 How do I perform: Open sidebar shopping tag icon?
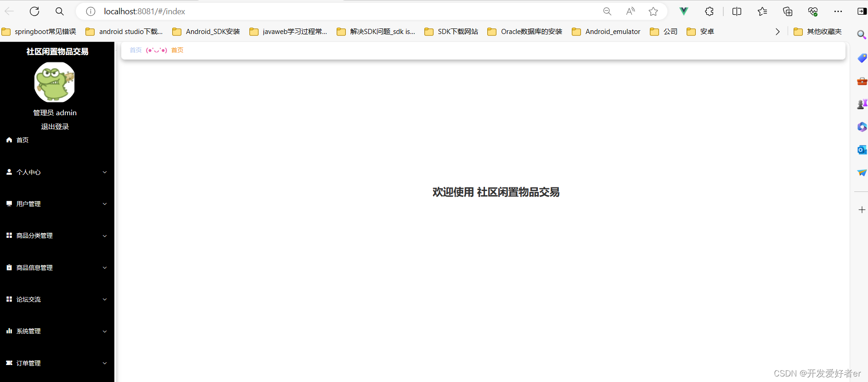(862, 58)
